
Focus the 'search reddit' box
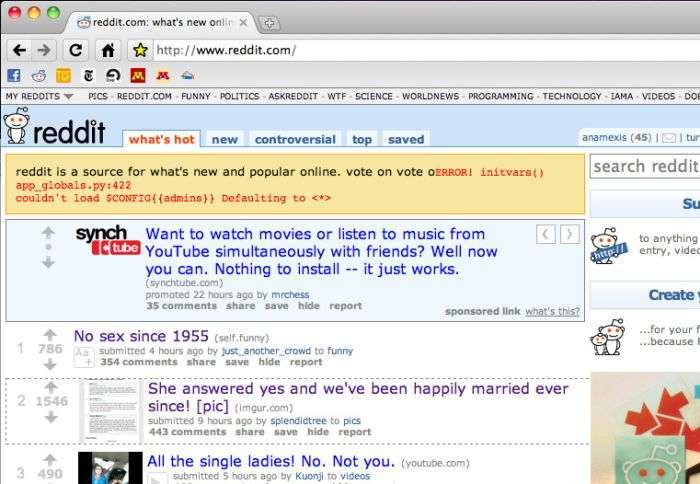point(645,166)
